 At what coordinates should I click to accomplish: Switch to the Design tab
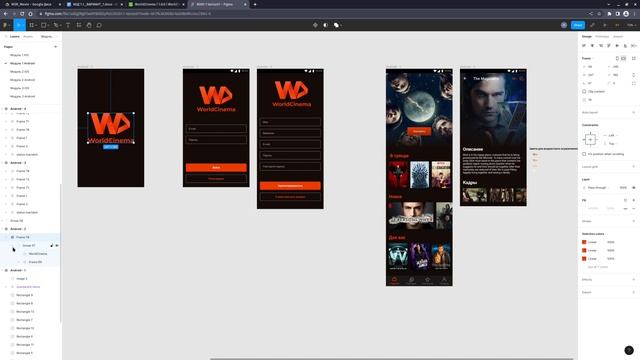587,36
